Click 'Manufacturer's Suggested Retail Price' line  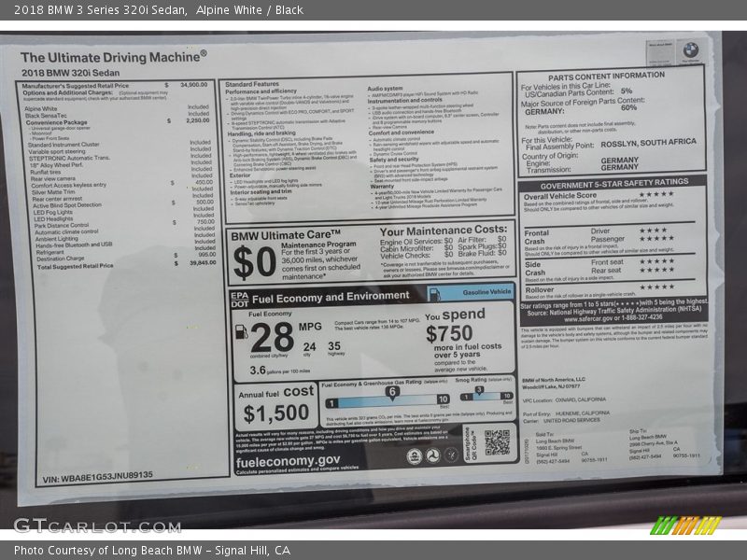[x=76, y=86]
